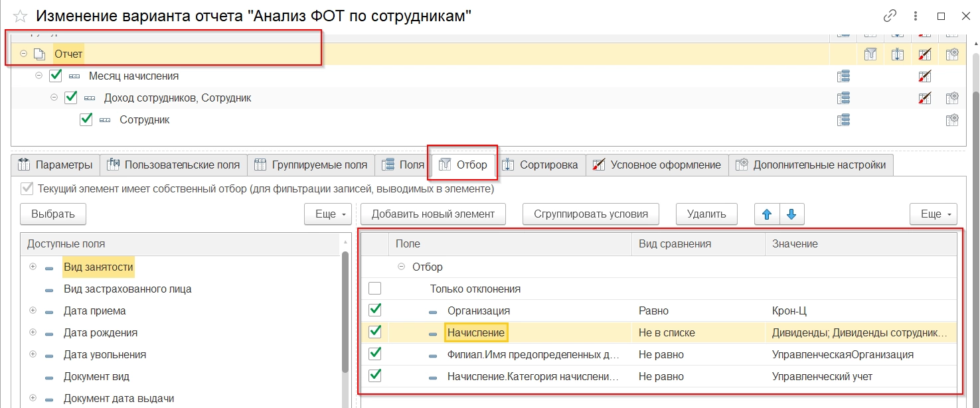Image resolution: width=980 pixels, height=408 pixels.
Task: Switch to the Сортировка tab
Action: point(541,165)
